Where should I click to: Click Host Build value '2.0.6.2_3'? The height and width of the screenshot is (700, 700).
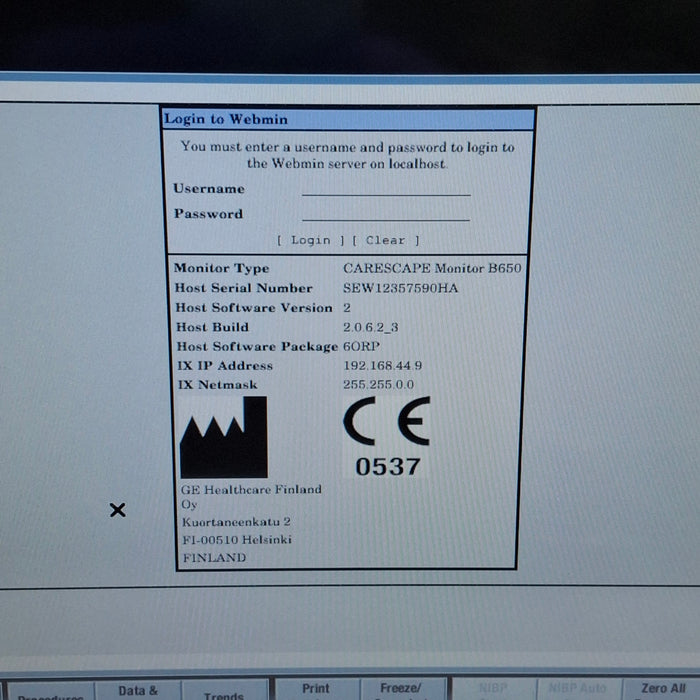[x=371, y=327]
